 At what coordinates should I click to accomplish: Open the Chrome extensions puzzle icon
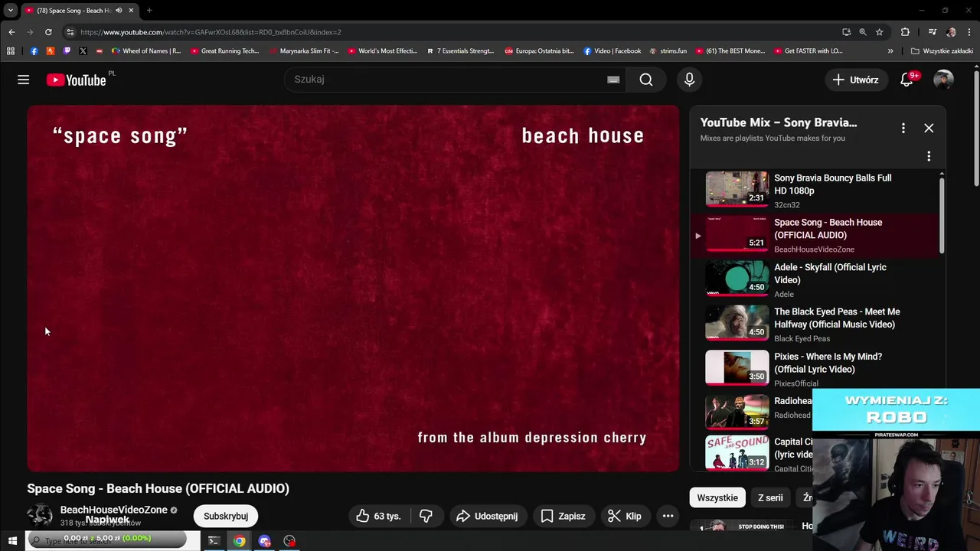(905, 32)
